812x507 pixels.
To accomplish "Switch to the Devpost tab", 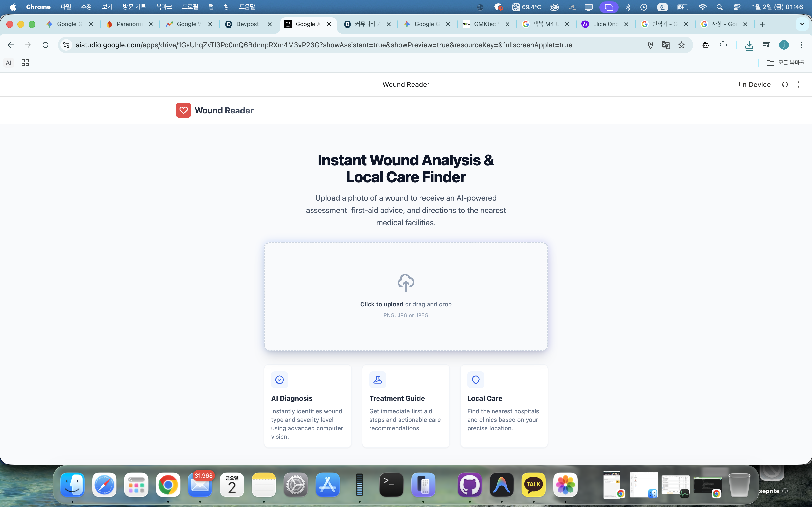I will point(247,24).
